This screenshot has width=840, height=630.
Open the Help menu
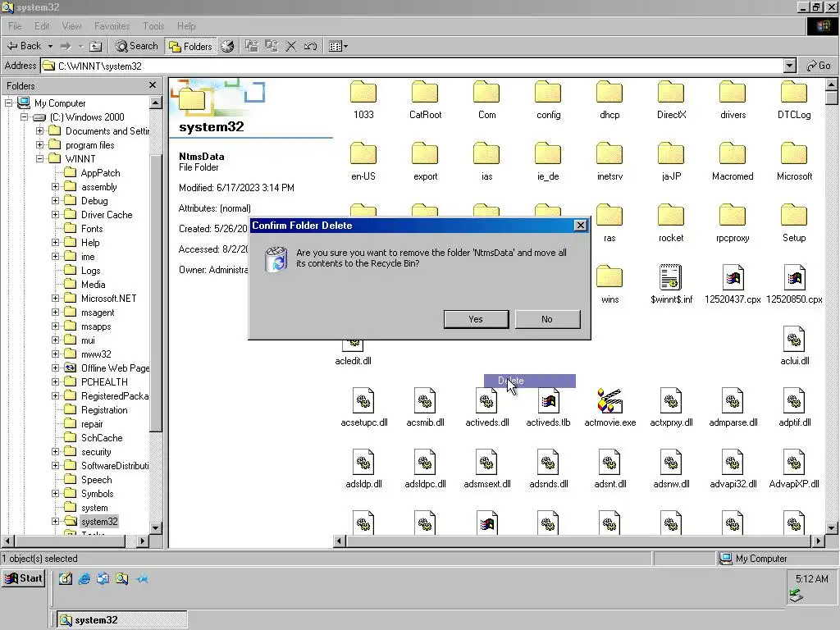click(186, 25)
